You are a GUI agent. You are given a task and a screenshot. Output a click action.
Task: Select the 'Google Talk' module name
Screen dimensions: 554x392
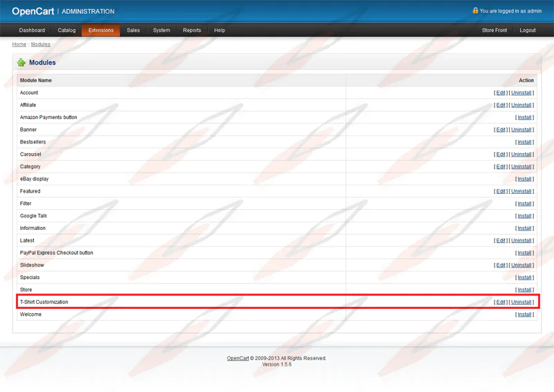pos(33,216)
